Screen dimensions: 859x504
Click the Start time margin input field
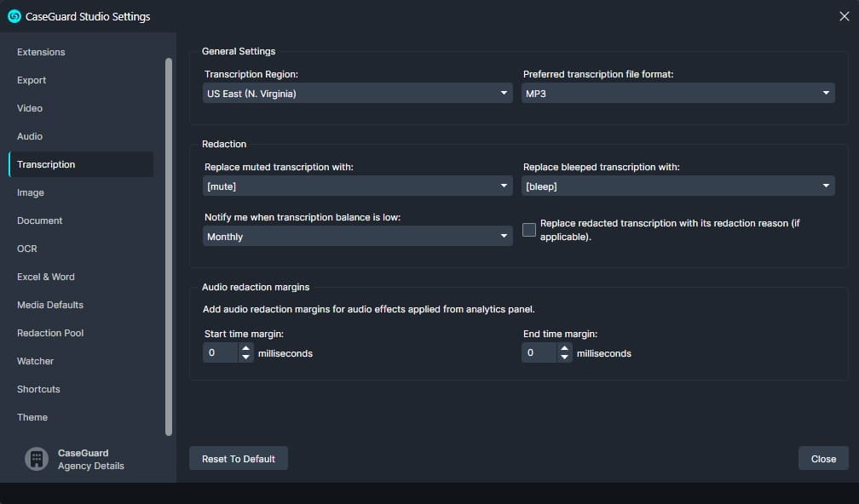pyautogui.click(x=220, y=352)
